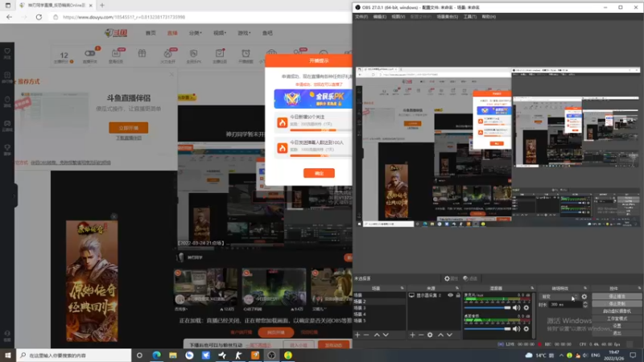Show hidden system tray icons chevron
Viewport: 644px width, 362px height.
(561, 355)
